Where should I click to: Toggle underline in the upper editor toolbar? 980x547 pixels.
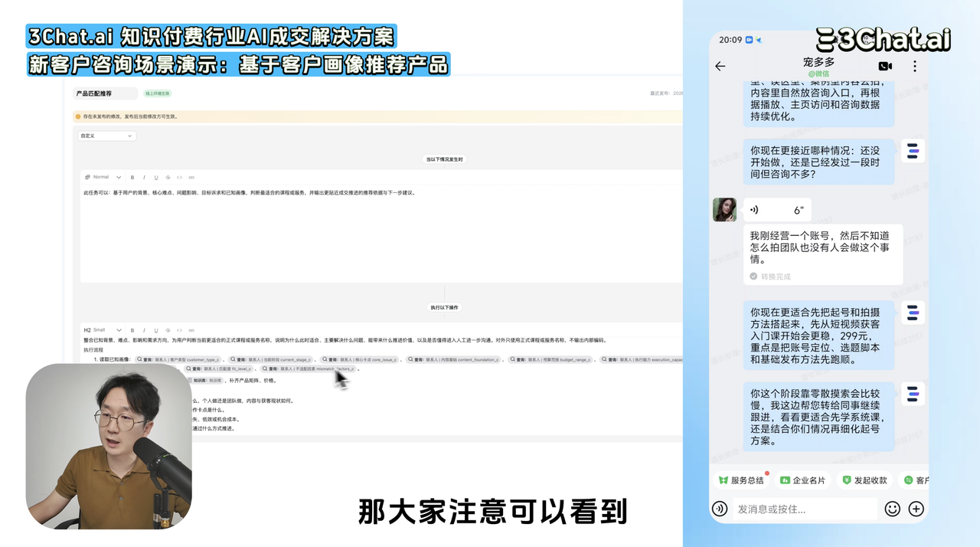156,177
